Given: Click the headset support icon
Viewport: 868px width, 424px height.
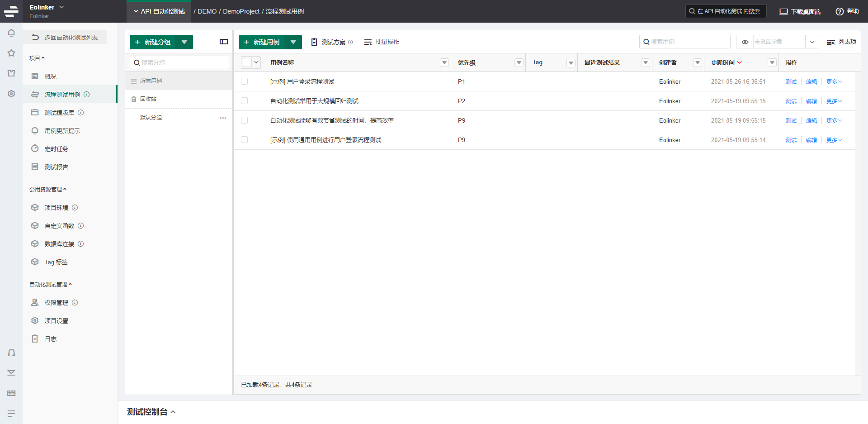Looking at the screenshot, I should pyautogui.click(x=11, y=353).
